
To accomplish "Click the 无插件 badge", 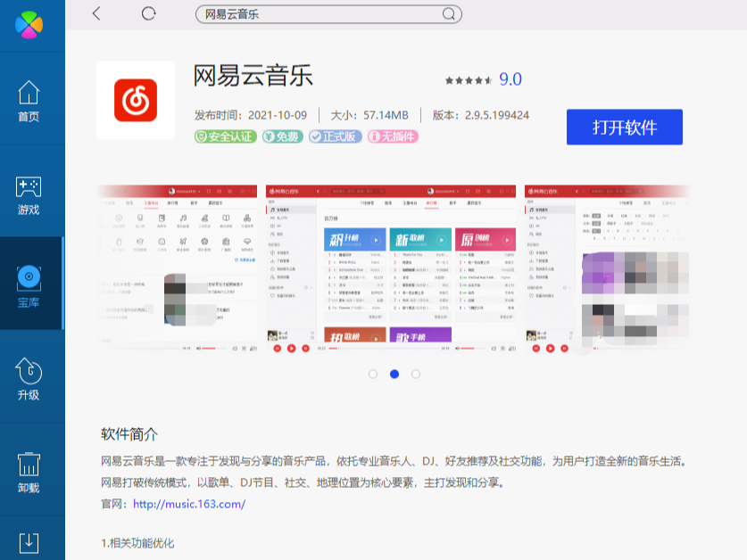I will [x=393, y=136].
